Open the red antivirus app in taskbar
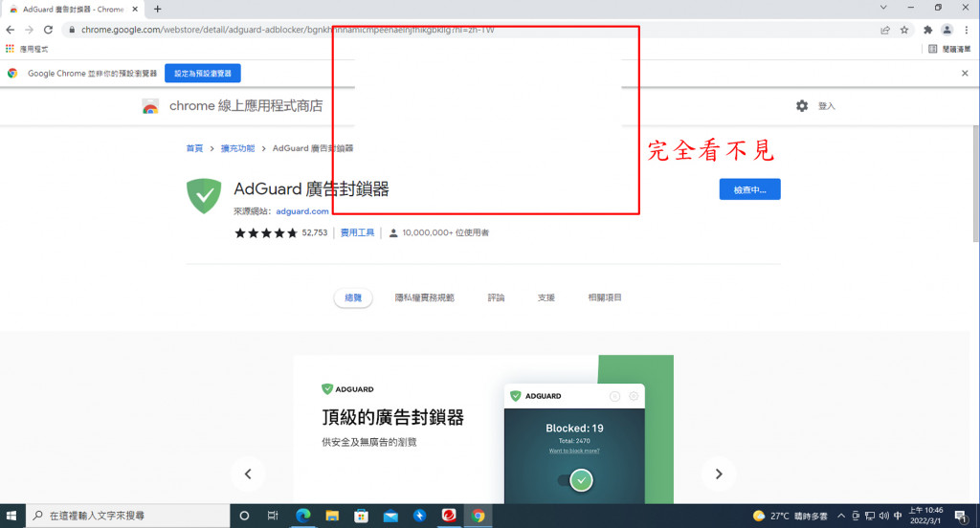The height and width of the screenshot is (528, 980). click(x=449, y=516)
